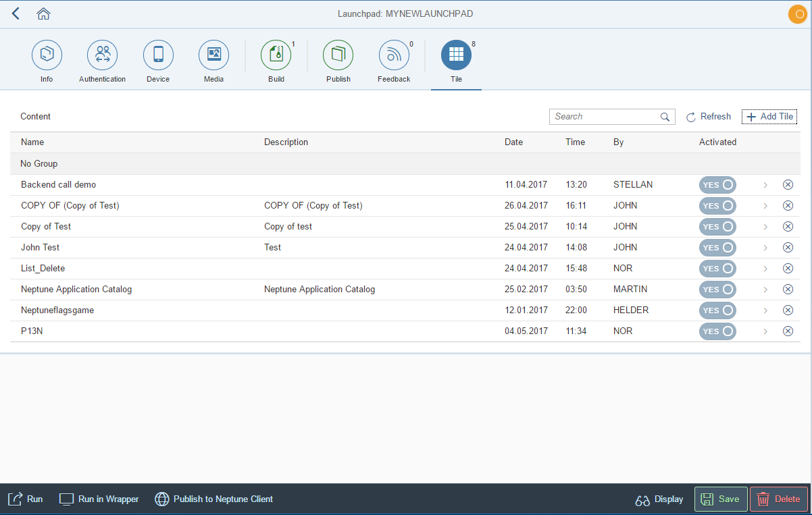Click the orange circle status icon
Screen dimensions: 812x515
click(797, 14)
